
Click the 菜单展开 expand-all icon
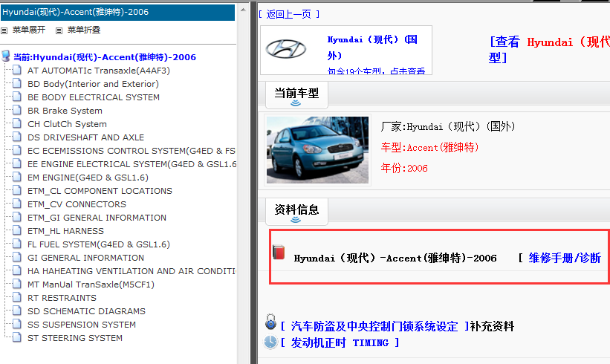click(x=4, y=30)
